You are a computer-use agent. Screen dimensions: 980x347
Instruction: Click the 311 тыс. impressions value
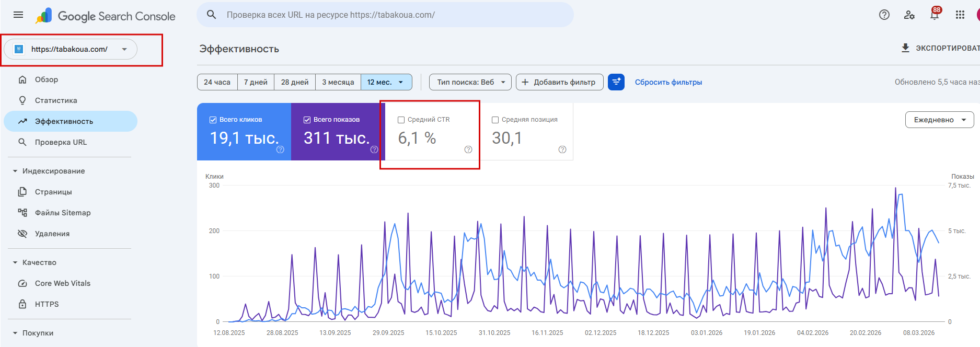pyautogui.click(x=337, y=138)
